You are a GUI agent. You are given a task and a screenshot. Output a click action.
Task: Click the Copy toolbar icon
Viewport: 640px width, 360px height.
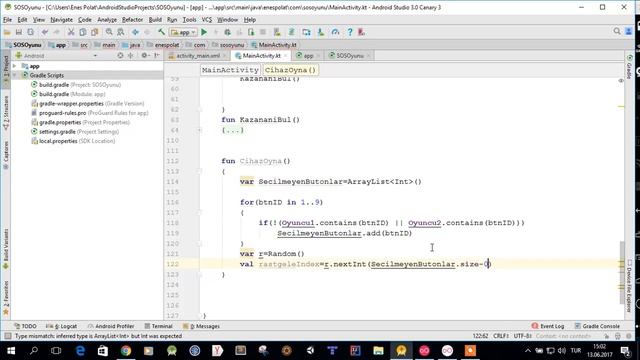(x=83, y=32)
